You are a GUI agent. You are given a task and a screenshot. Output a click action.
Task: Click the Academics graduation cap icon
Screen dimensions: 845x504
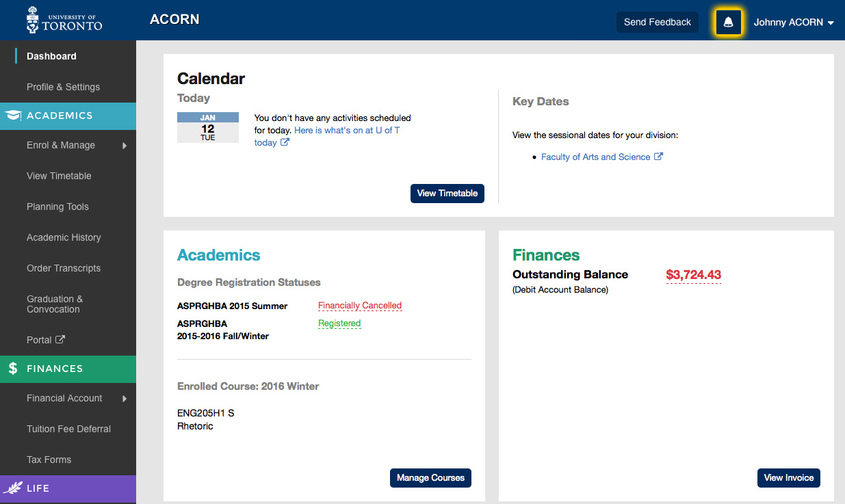click(x=13, y=116)
